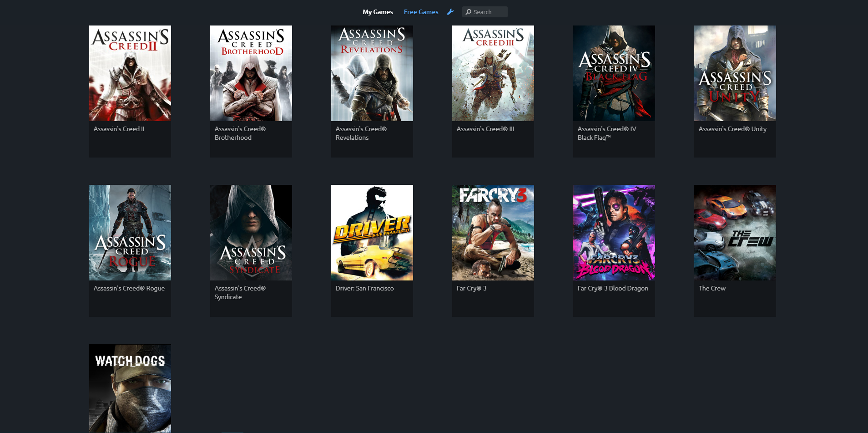Select the Far Cry 3 cover
Viewport: 868px width, 433px height.
pyautogui.click(x=493, y=233)
